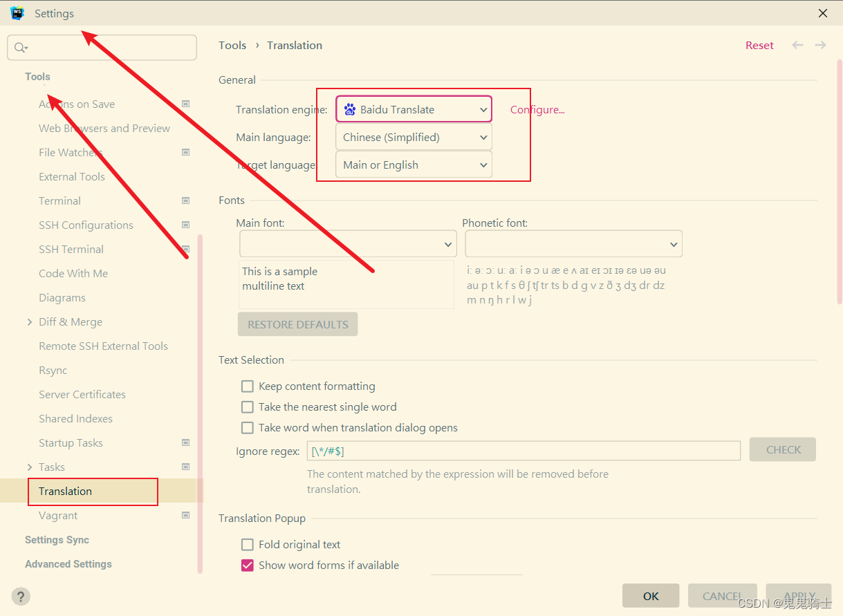
Task: Click the settings tree vertical scrollbar
Action: tap(201, 404)
